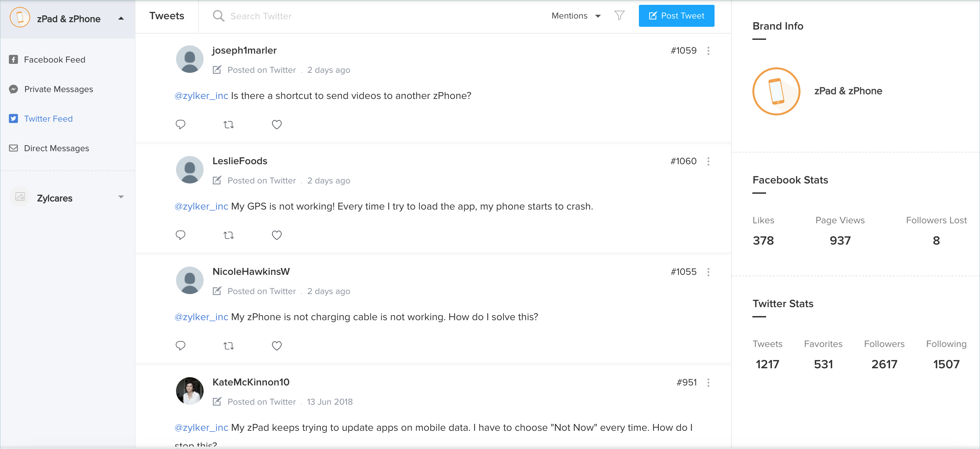Click the filter funnel icon
The width and height of the screenshot is (980, 449).
[x=619, y=15]
